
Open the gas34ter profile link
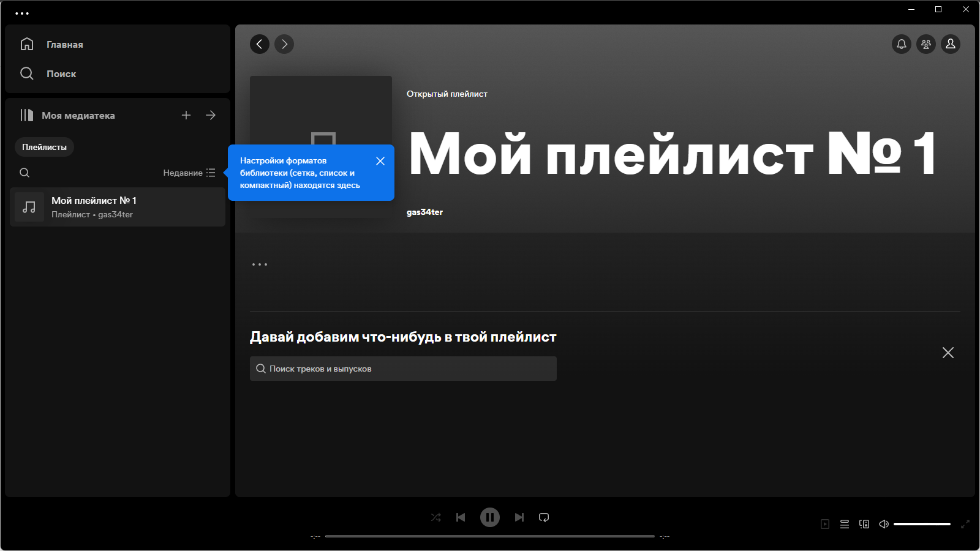(x=424, y=212)
